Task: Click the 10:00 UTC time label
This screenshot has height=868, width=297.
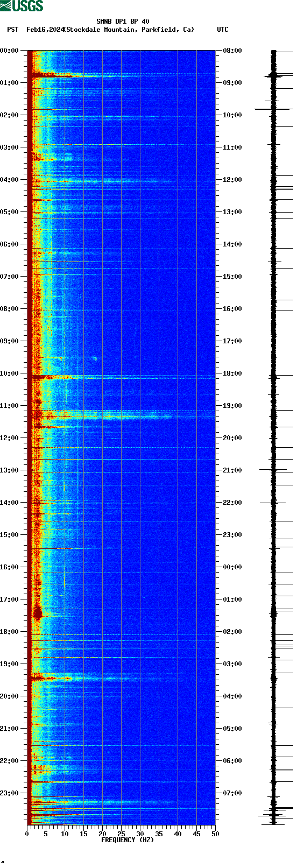Action: point(232,115)
